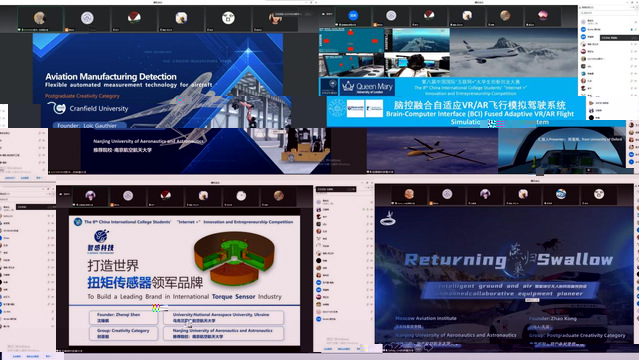Click the Cranfield University logo

pyautogui.click(x=57, y=108)
